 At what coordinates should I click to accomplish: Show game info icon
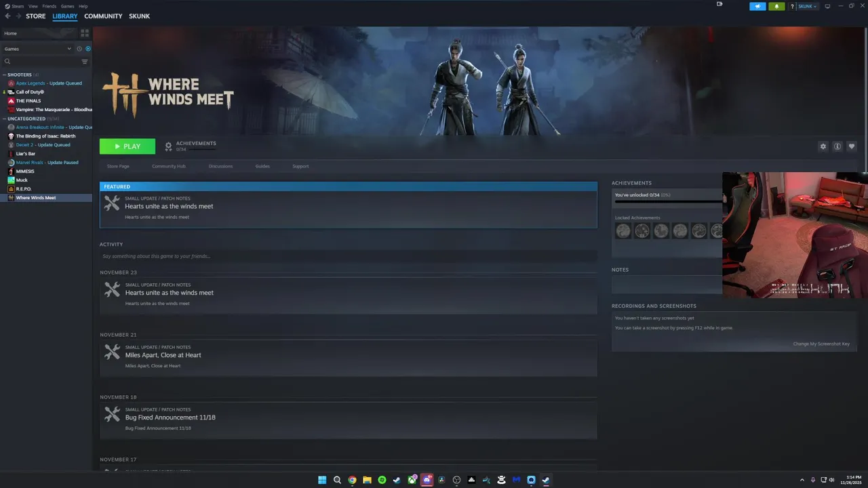(x=837, y=146)
